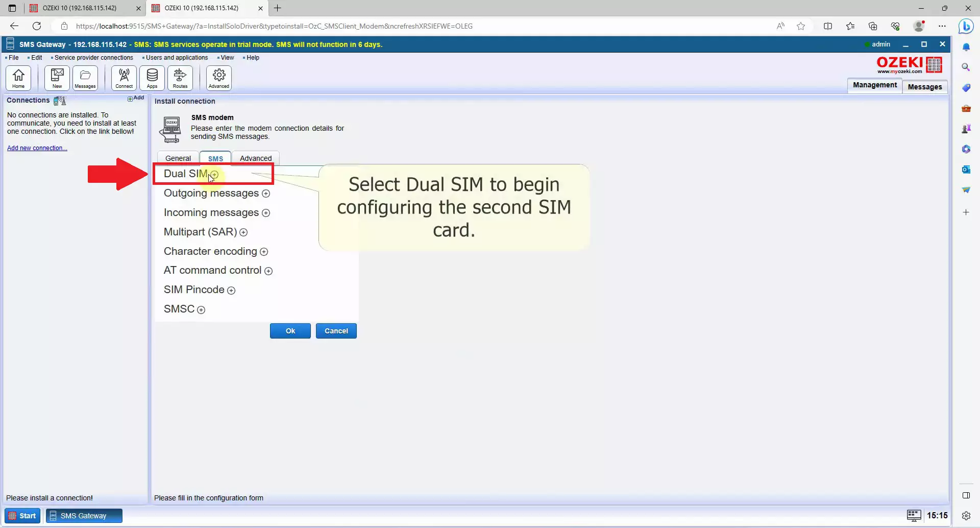
Task: Open browser settings and more ellipsis
Action: click(x=942, y=26)
